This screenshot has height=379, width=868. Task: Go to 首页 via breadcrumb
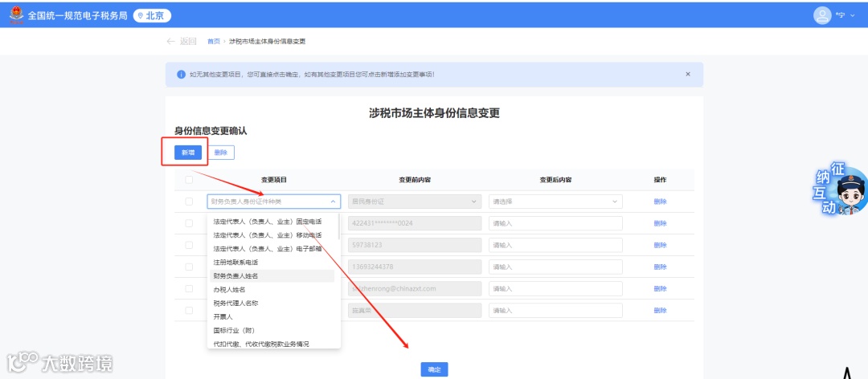214,42
